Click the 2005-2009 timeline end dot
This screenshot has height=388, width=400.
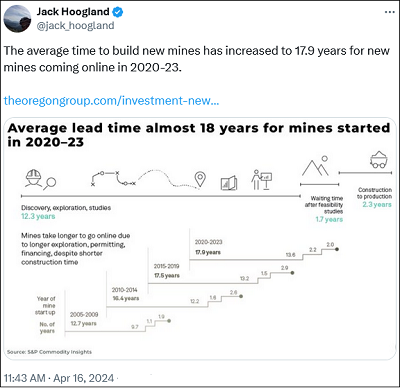[169, 321]
